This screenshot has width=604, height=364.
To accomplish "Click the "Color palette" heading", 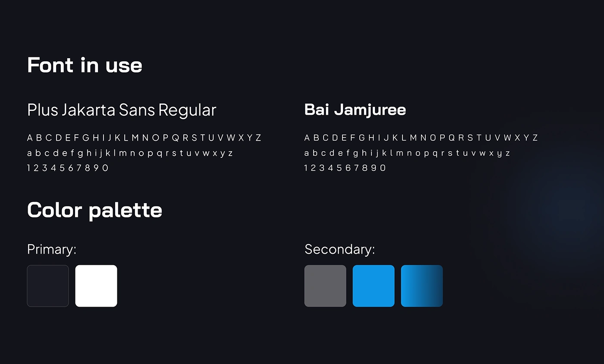I will pos(94,211).
